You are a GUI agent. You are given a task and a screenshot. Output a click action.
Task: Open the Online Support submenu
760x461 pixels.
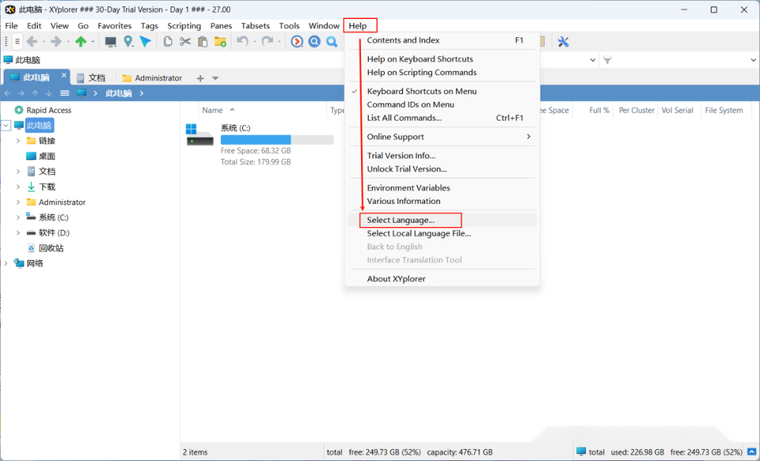tap(442, 137)
